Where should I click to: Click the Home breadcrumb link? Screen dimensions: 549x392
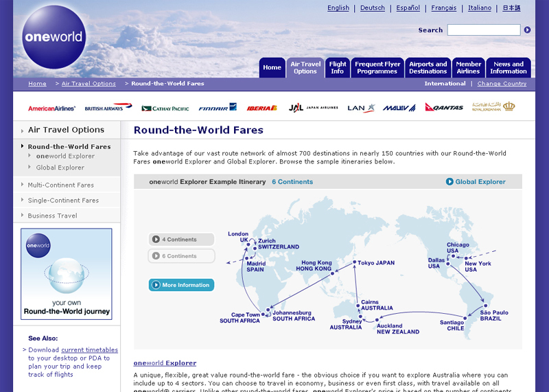tap(37, 84)
